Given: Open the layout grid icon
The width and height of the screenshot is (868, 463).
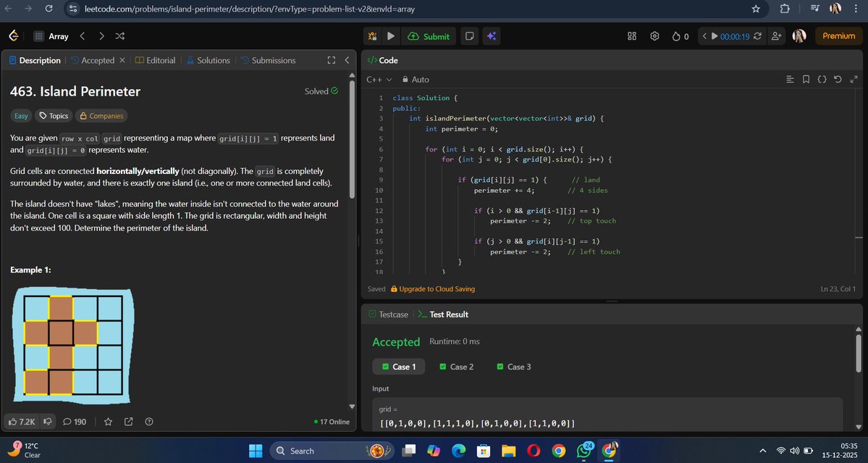Looking at the screenshot, I should coord(632,36).
